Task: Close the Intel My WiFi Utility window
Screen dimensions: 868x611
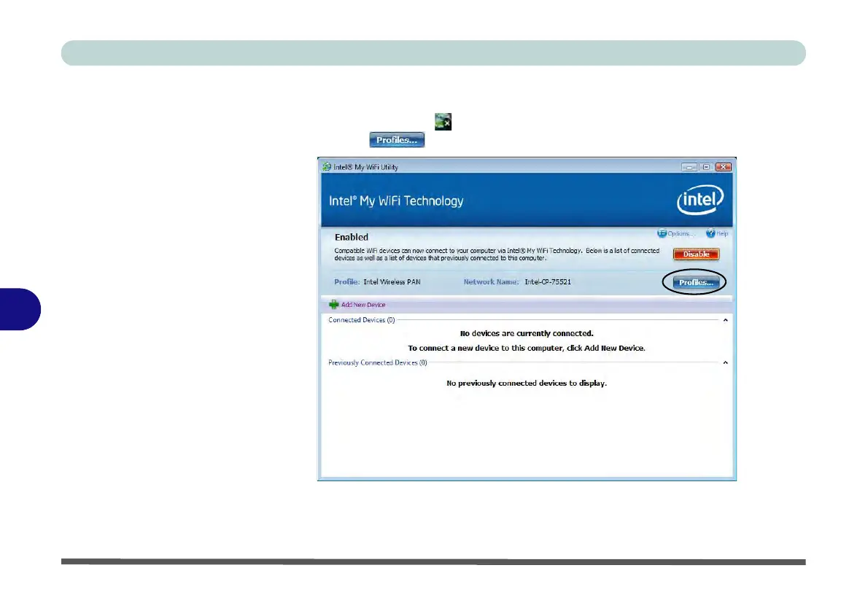Action: click(x=724, y=166)
